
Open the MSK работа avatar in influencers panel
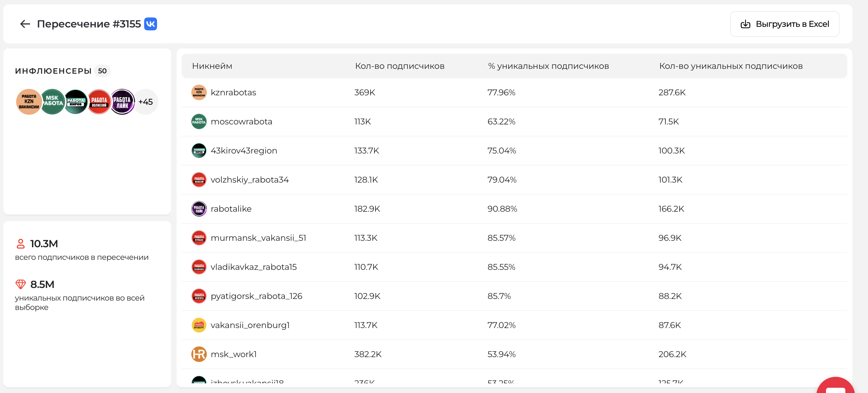coord(53,102)
